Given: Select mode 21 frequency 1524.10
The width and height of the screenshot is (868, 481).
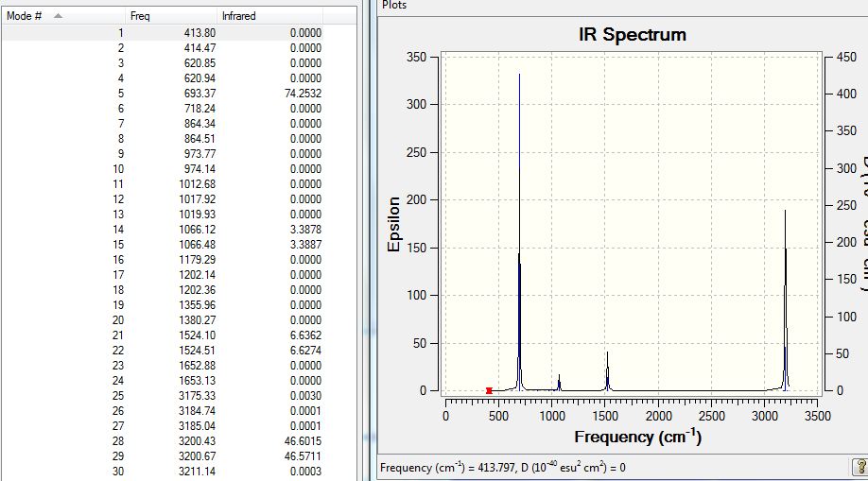Looking at the screenshot, I should pyautogui.click(x=197, y=335).
